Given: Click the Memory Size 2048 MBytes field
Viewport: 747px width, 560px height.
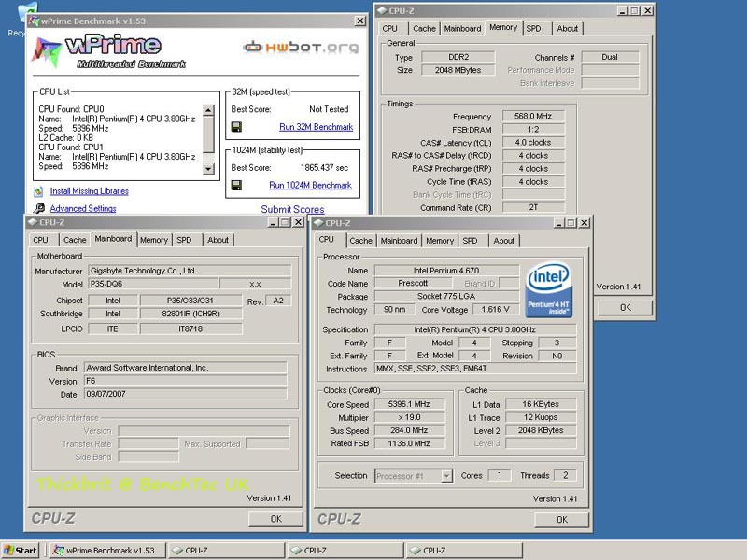Looking at the screenshot, I should [x=458, y=70].
